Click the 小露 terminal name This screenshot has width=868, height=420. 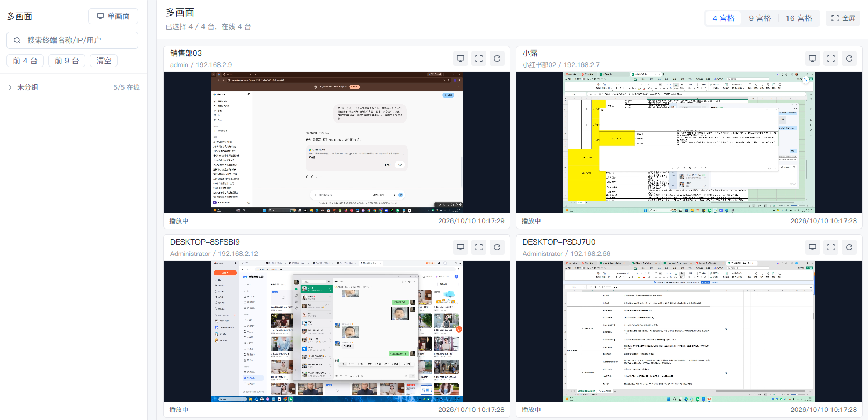coord(530,53)
